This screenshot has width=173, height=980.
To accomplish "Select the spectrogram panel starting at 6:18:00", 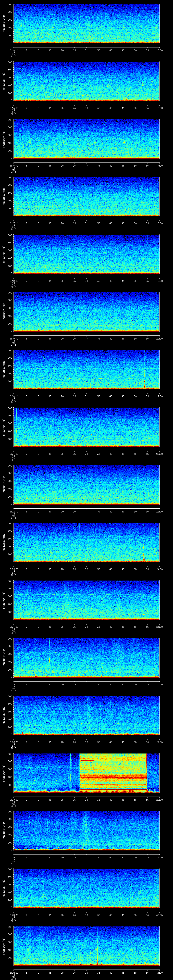I will point(87,254).
